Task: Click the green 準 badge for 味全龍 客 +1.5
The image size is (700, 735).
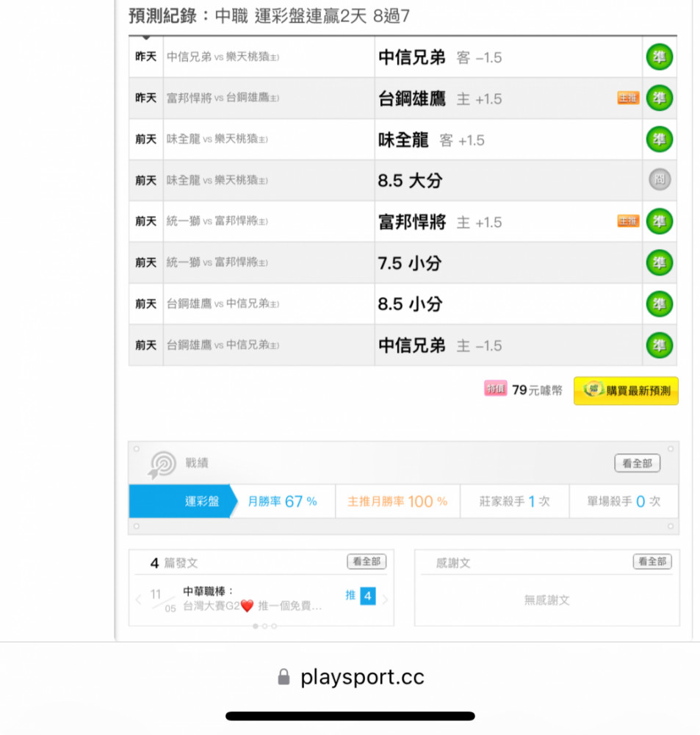Action: pos(660,139)
